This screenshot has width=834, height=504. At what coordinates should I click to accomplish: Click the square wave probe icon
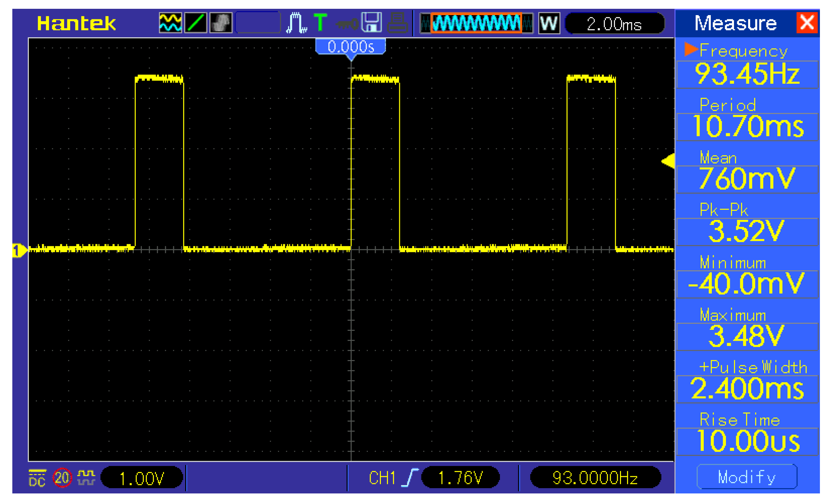point(87,477)
